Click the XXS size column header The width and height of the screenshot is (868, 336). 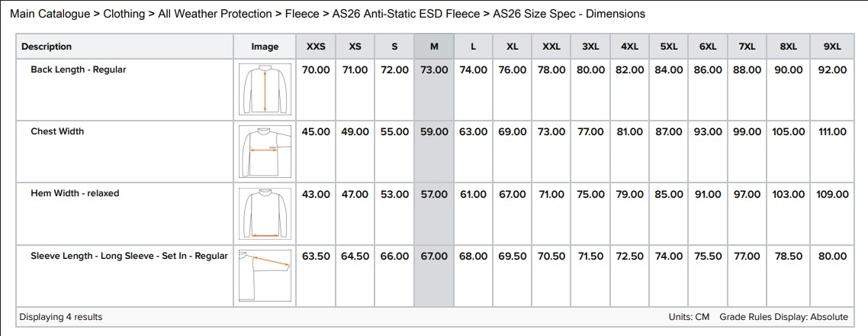pos(316,47)
